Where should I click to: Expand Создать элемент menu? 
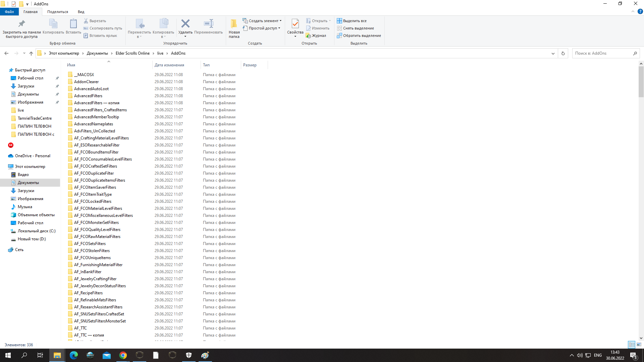[x=262, y=21]
